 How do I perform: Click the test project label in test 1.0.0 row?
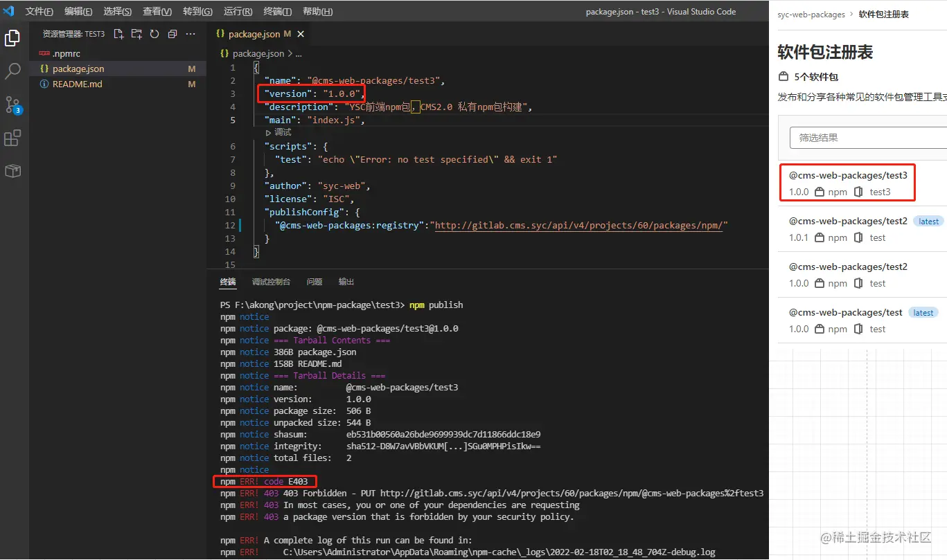point(878,329)
